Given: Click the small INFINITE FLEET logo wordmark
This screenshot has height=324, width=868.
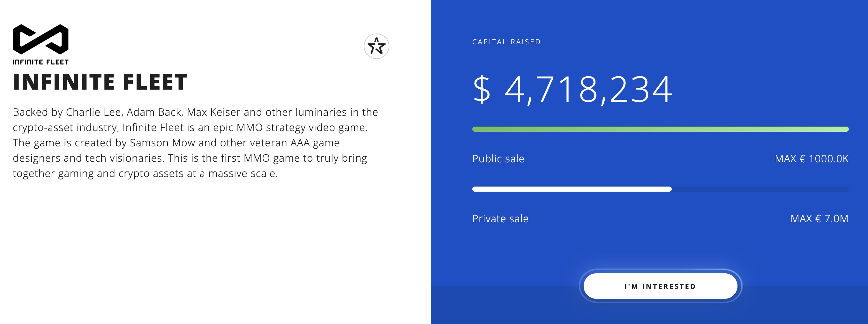Looking at the screenshot, I should [x=41, y=62].
